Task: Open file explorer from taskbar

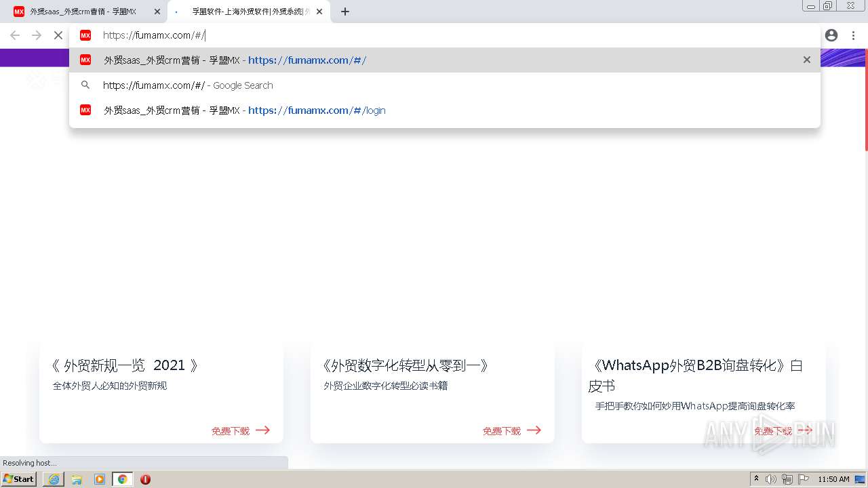Action: [x=77, y=479]
